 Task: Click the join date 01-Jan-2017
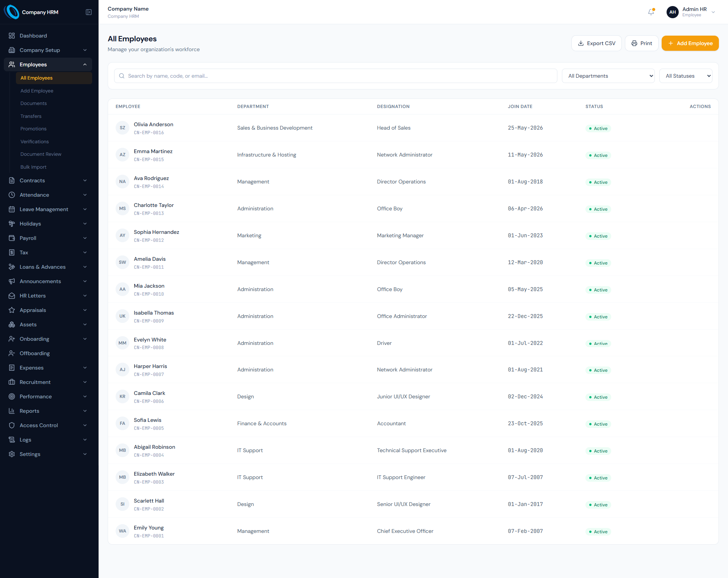pos(525,504)
